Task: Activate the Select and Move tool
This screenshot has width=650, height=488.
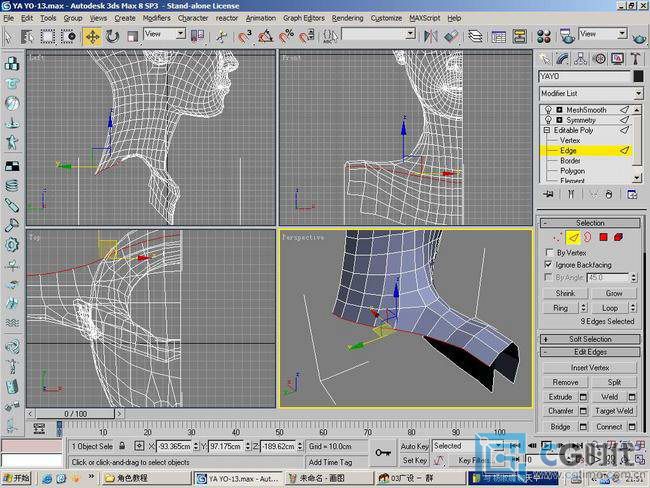Action: 92,37
